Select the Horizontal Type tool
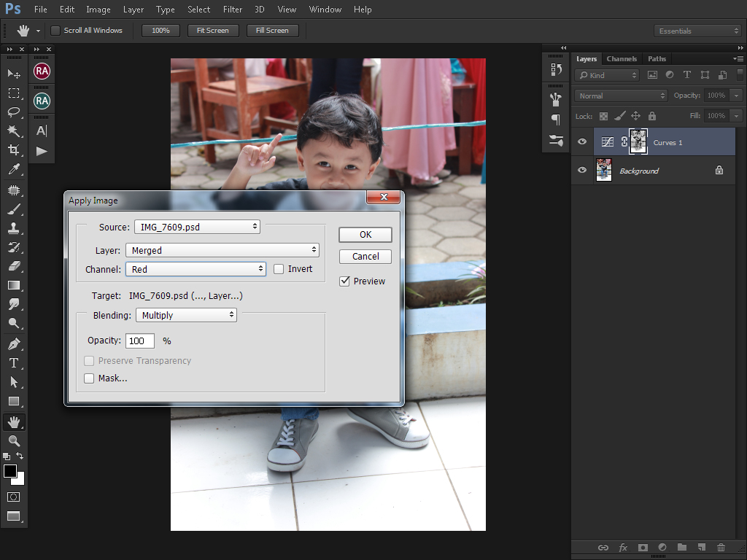This screenshot has height=560, width=747. (14, 363)
